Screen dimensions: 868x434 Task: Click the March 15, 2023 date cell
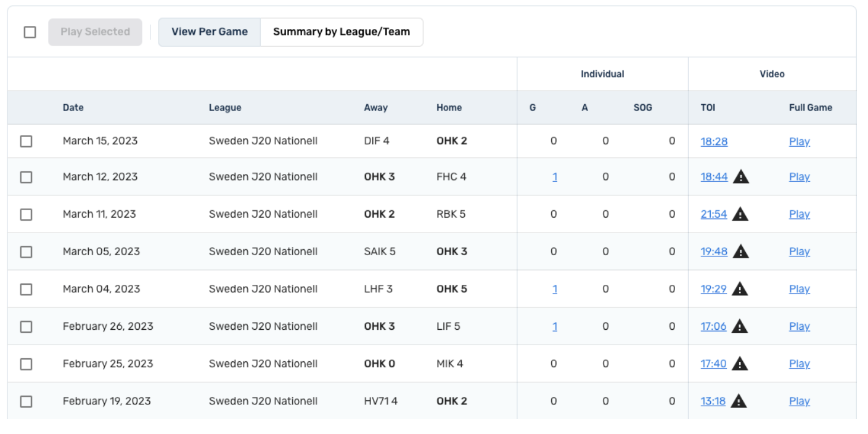pyautogui.click(x=100, y=141)
